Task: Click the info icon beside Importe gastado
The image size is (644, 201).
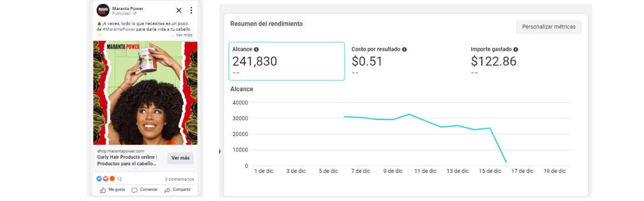Action: click(x=516, y=50)
